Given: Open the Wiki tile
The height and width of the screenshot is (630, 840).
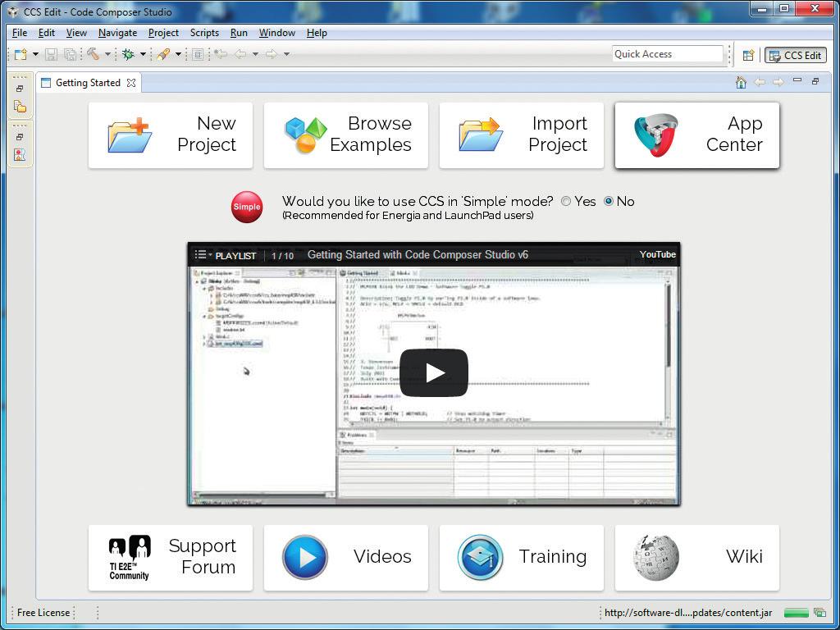Looking at the screenshot, I should (697, 558).
